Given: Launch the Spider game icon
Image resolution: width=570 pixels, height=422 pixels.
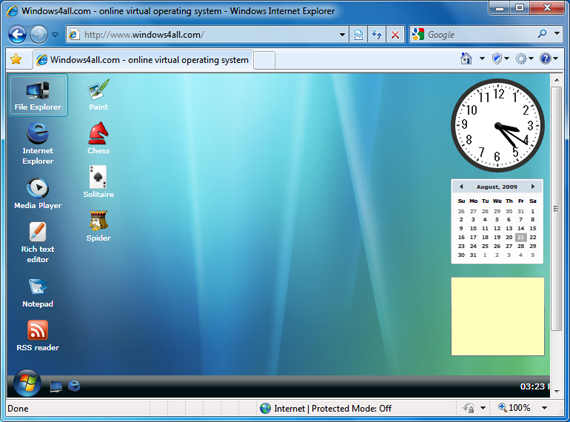Looking at the screenshot, I should [99, 226].
